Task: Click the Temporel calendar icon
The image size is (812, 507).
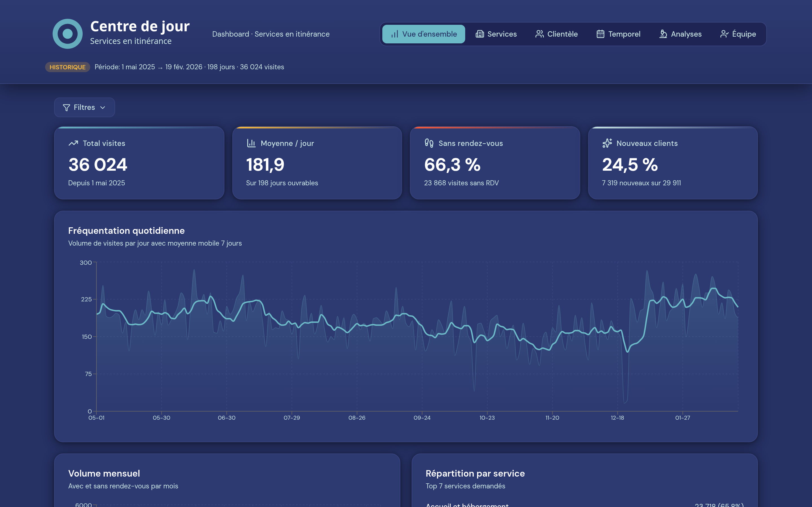Action: (x=601, y=34)
